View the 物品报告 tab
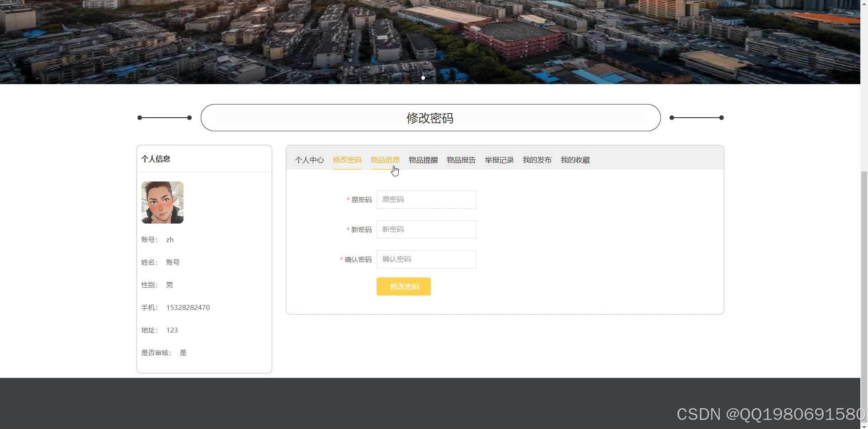The image size is (868, 429). (461, 159)
